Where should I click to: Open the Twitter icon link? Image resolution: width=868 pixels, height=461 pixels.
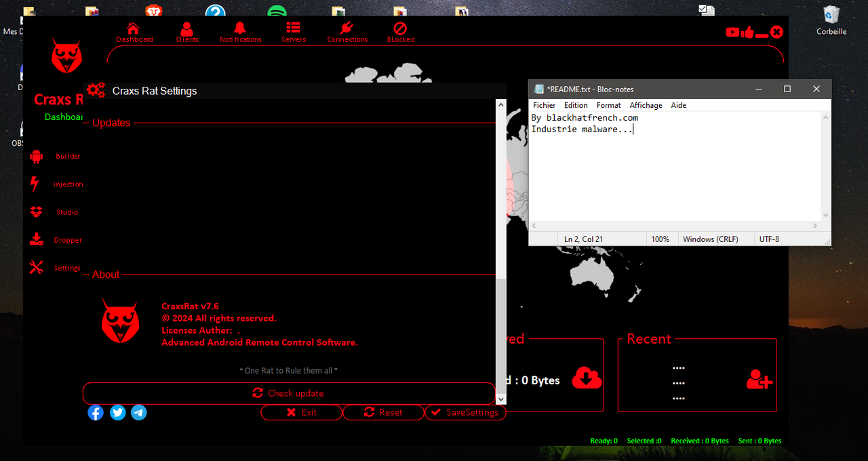tap(118, 412)
